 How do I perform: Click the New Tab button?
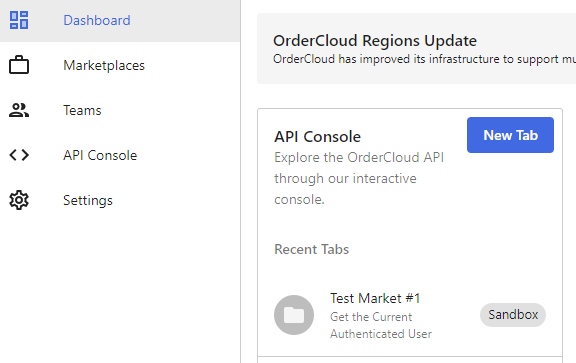click(x=510, y=135)
